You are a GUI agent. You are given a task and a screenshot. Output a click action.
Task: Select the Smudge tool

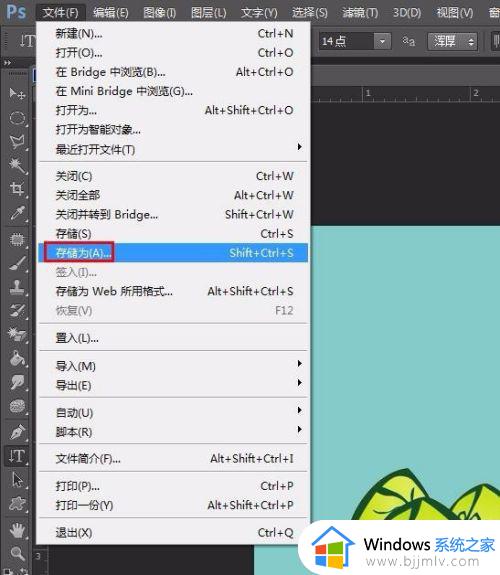17,382
